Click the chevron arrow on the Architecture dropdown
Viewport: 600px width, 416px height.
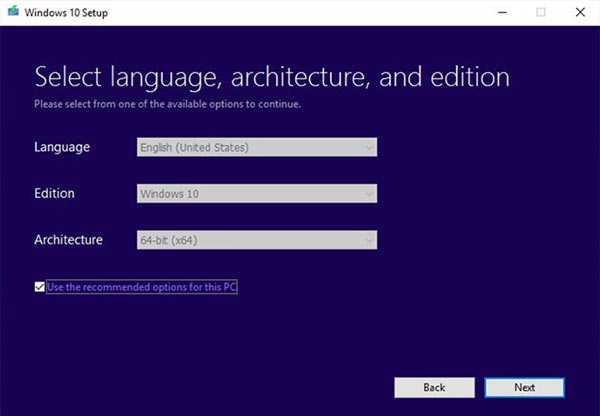tap(369, 240)
